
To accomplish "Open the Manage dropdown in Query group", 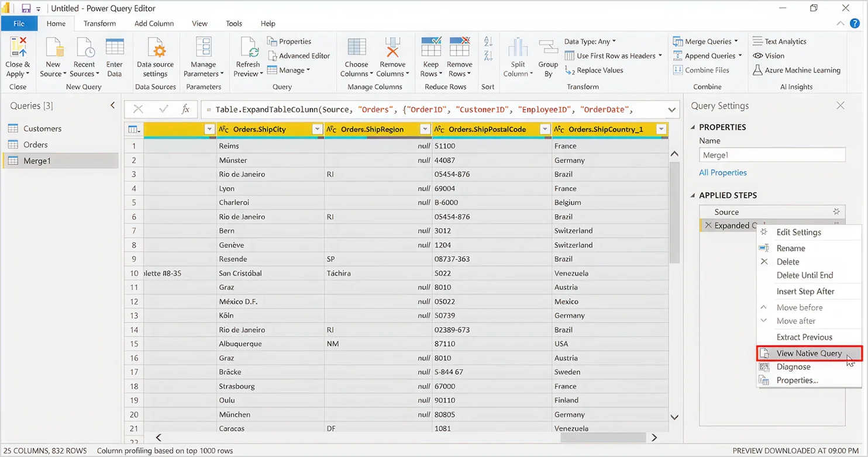I will tap(288, 70).
